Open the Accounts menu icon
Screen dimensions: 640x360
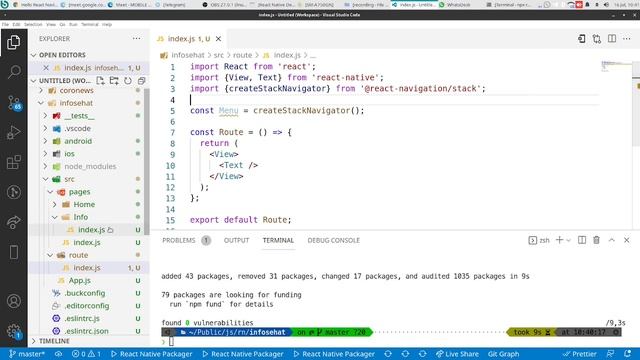[x=13, y=301]
